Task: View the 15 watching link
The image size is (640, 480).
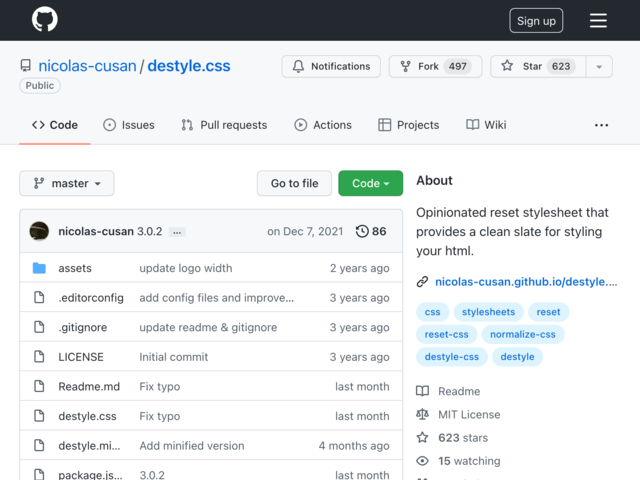Action: point(458,461)
